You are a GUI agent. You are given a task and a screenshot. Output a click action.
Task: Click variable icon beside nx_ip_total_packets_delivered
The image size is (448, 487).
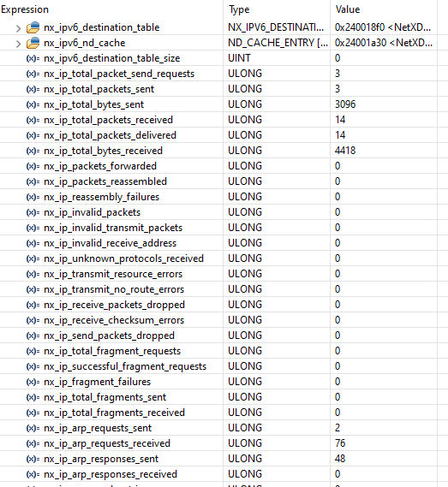coord(33,135)
